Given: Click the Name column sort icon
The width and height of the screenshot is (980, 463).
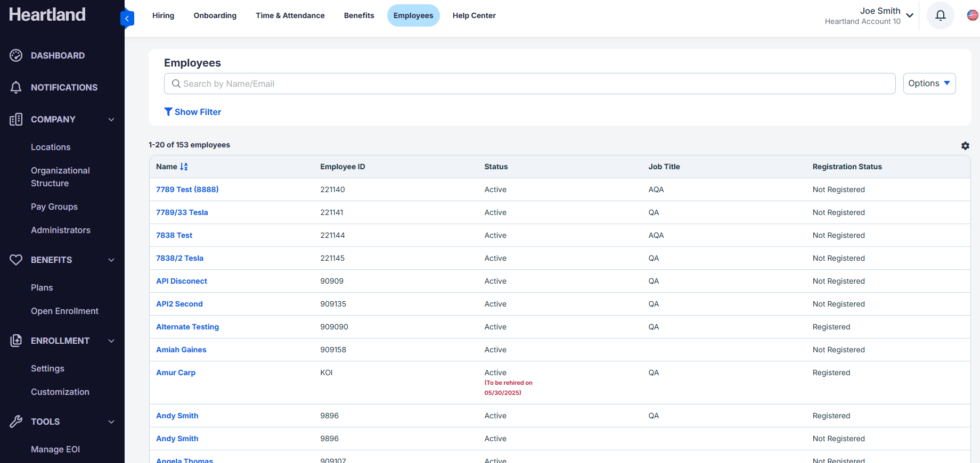Looking at the screenshot, I should click(184, 167).
